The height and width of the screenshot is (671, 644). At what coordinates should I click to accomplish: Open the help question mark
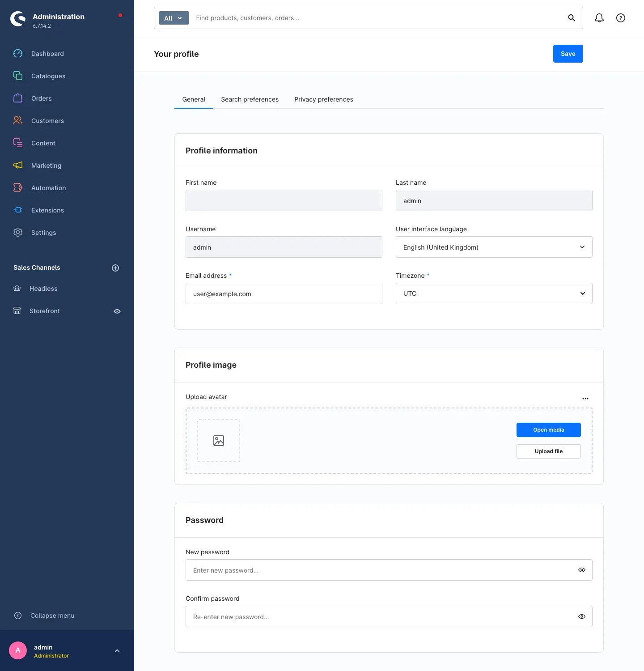click(621, 18)
